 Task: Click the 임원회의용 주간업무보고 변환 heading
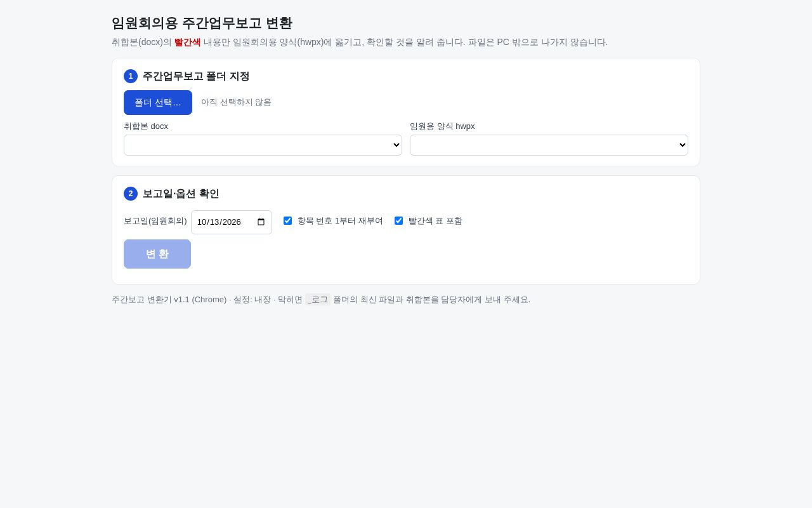coord(202,23)
